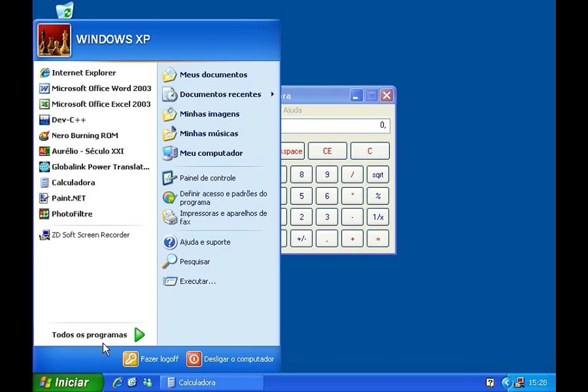
Task: Open Ajuda e suporte
Action: (x=197, y=242)
